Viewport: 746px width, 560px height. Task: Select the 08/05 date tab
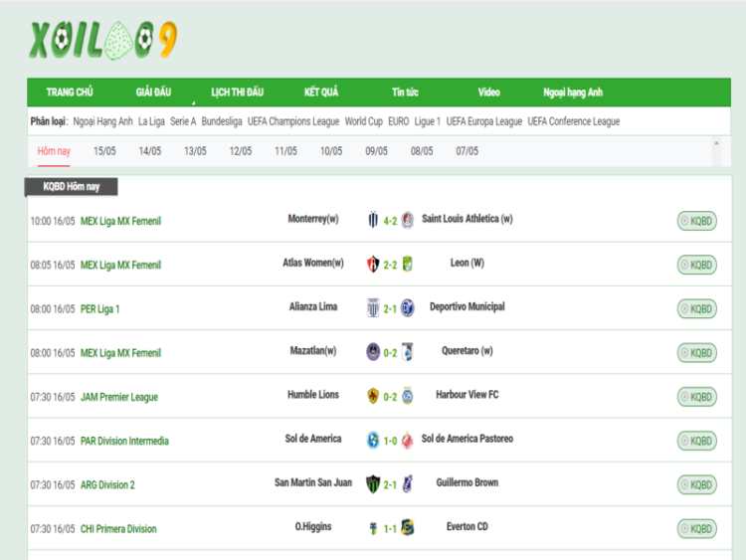(x=422, y=151)
